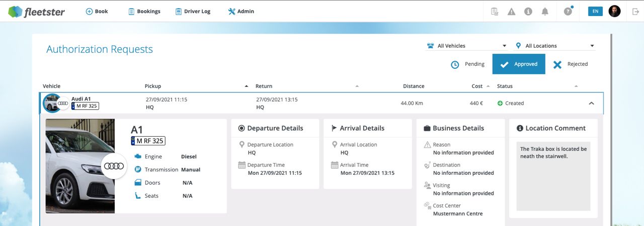644x226 pixels.
Task: Click the Destination icon
Action: pyautogui.click(x=427, y=165)
